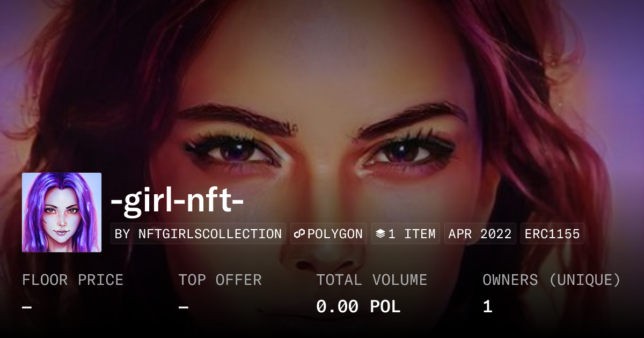Click the stacked layers item icon
The image size is (644, 338).
click(380, 234)
